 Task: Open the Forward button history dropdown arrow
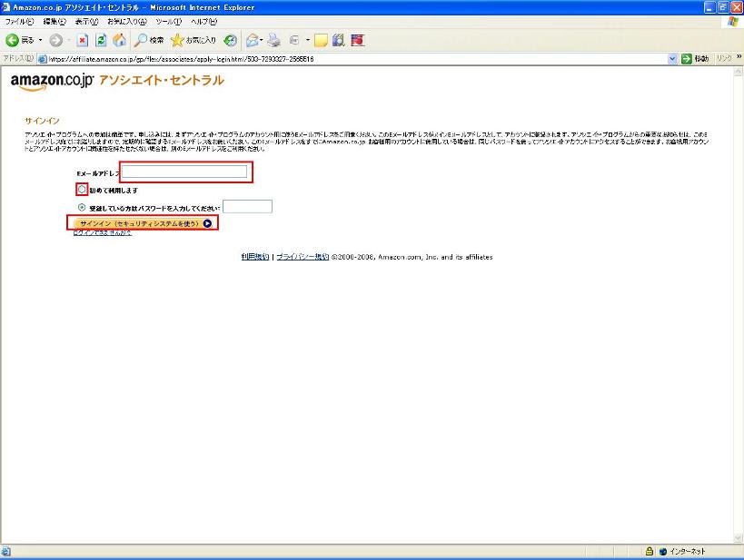69,40
